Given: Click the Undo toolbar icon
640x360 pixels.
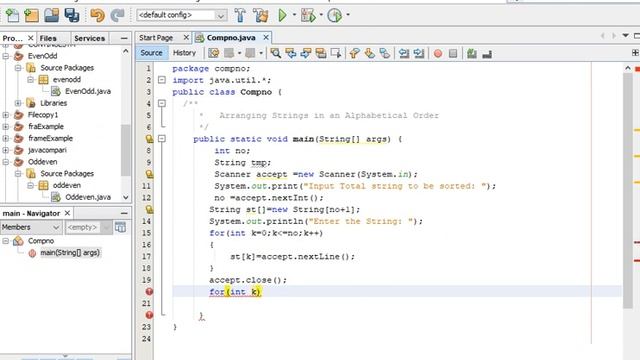Looking at the screenshot, I should pyautogui.click(x=98, y=16).
